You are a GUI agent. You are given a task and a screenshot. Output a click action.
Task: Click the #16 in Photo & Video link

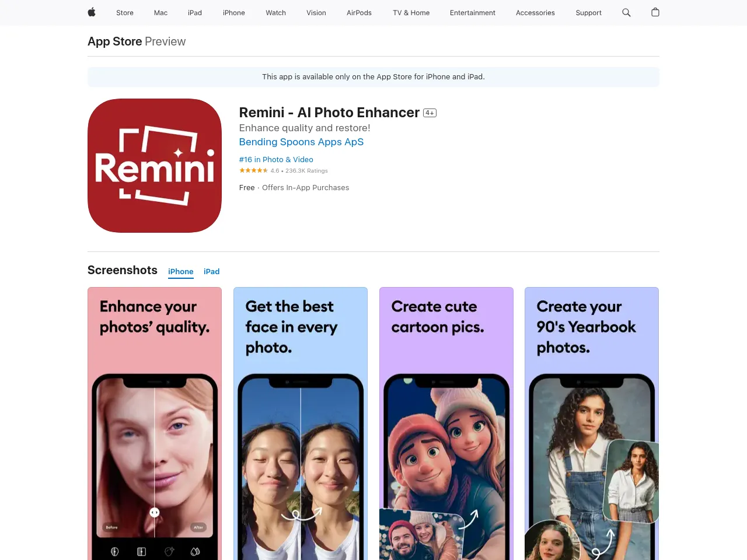(276, 159)
